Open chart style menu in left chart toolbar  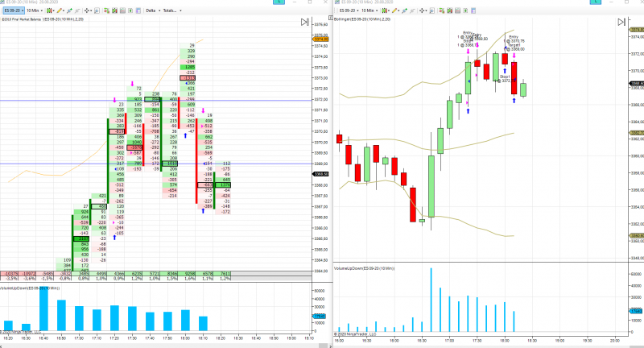coord(50,10)
